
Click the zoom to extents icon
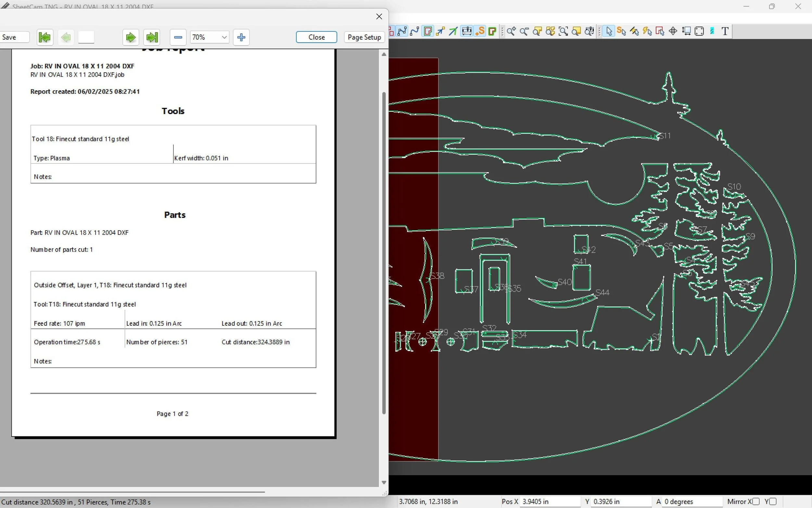point(563,31)
